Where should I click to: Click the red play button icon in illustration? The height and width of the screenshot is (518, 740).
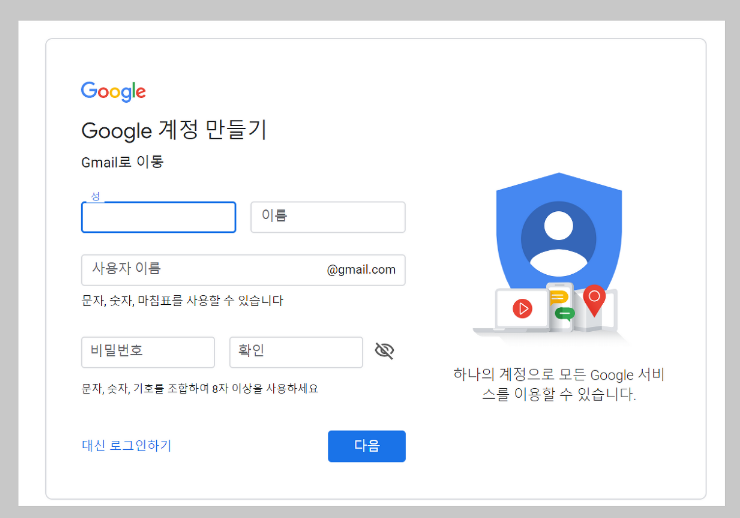pos(522,309)
